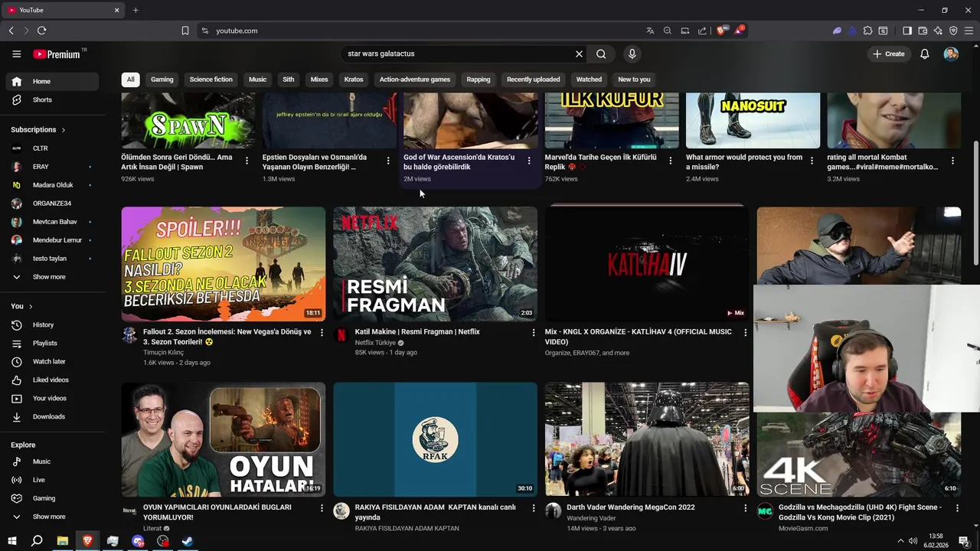Clear the search box text

[579, 54]
